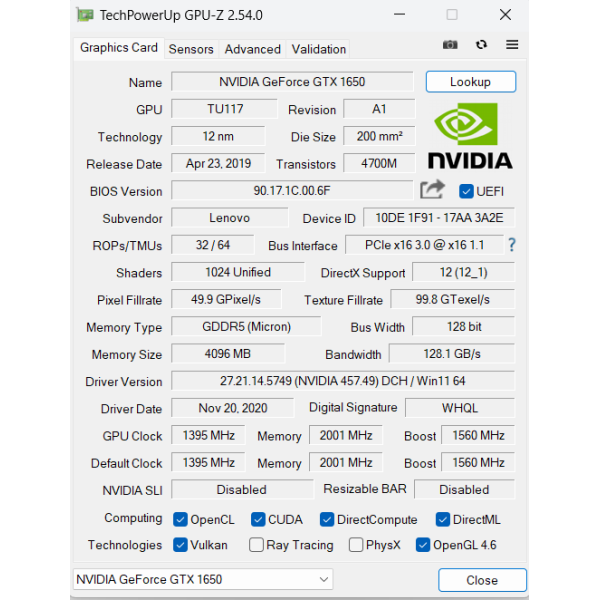The image size is (600, 600).
Task: Click the Memory Type value GDDR5 (Micron)
Action: pos(246,326)
